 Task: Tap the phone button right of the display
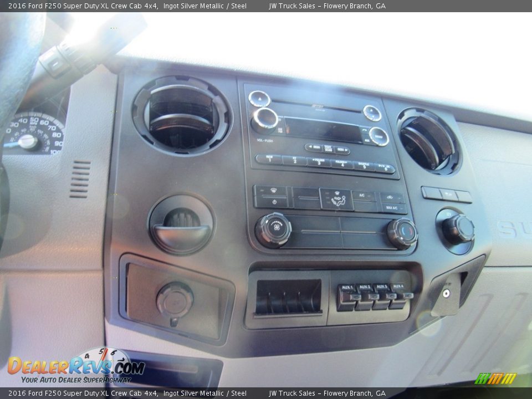point(365,130)
